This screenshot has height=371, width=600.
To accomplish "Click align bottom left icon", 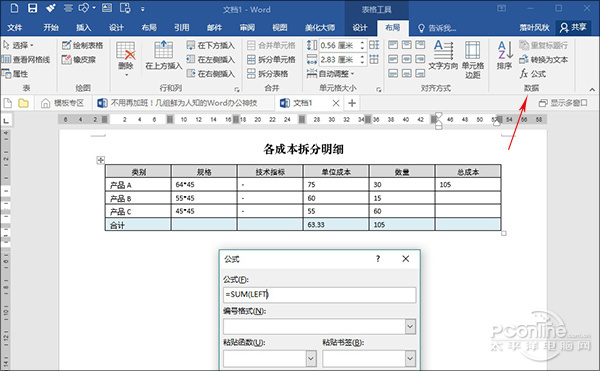I will (393, 73).
